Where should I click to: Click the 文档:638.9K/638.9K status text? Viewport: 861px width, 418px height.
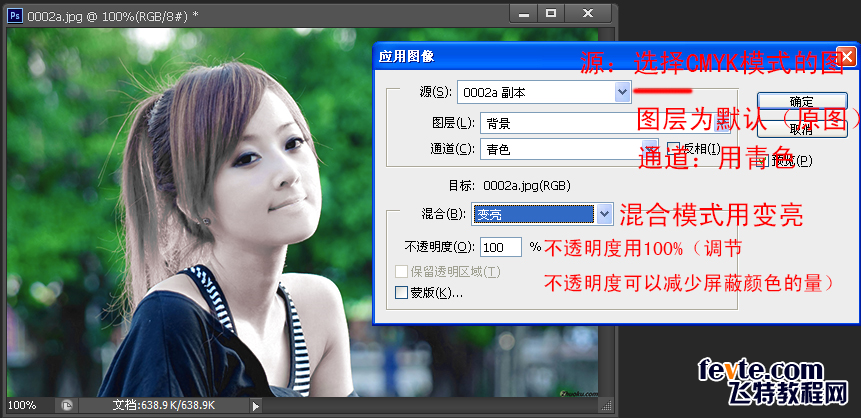pos(164,406)
